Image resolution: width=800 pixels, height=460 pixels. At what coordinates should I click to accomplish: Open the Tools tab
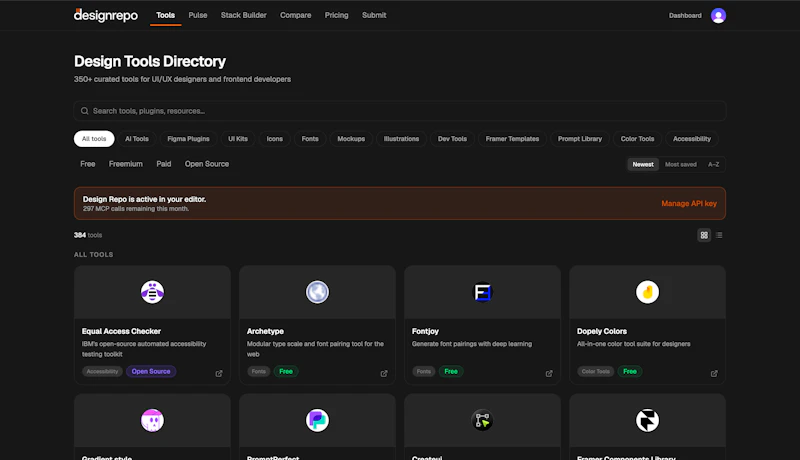[x=165, y=15]
